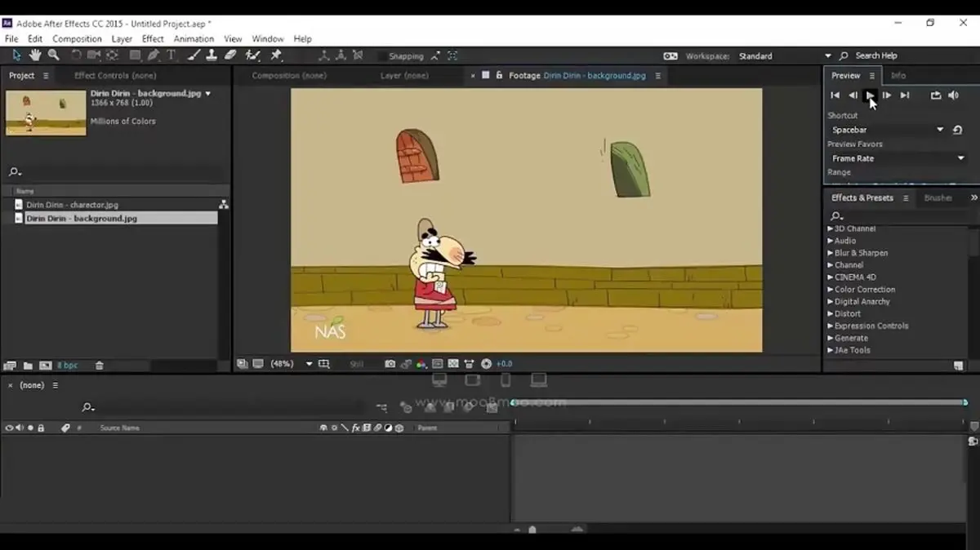Click the reset exposure icon

487,364
